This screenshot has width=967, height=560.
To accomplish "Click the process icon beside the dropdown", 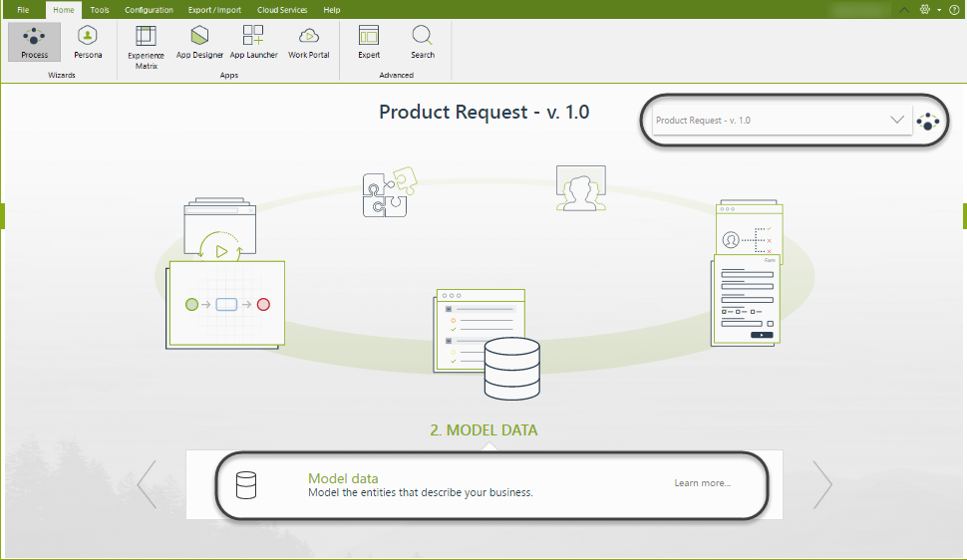I will click(927, 122).
